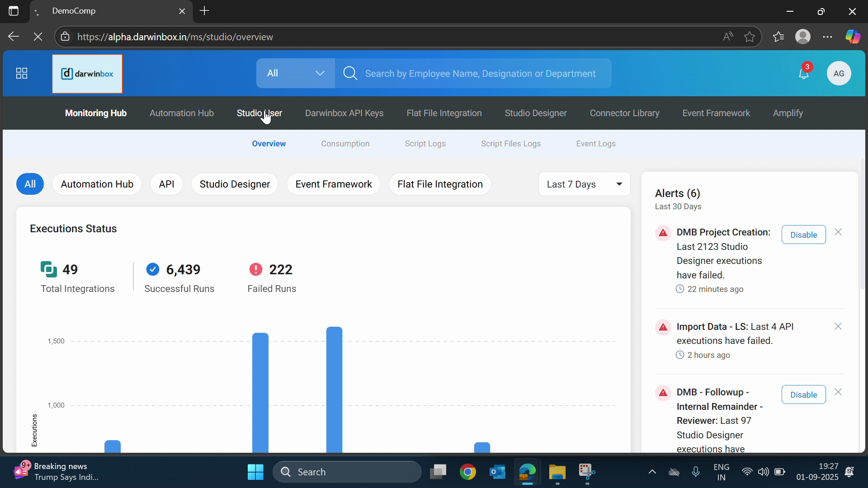Click the Darwinbox logo
868x488 pixels.
point(87,74)
